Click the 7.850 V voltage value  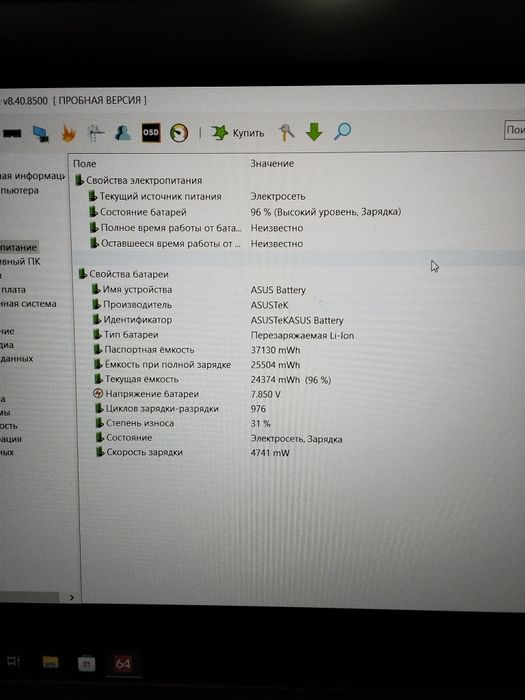tap(266, 395)
